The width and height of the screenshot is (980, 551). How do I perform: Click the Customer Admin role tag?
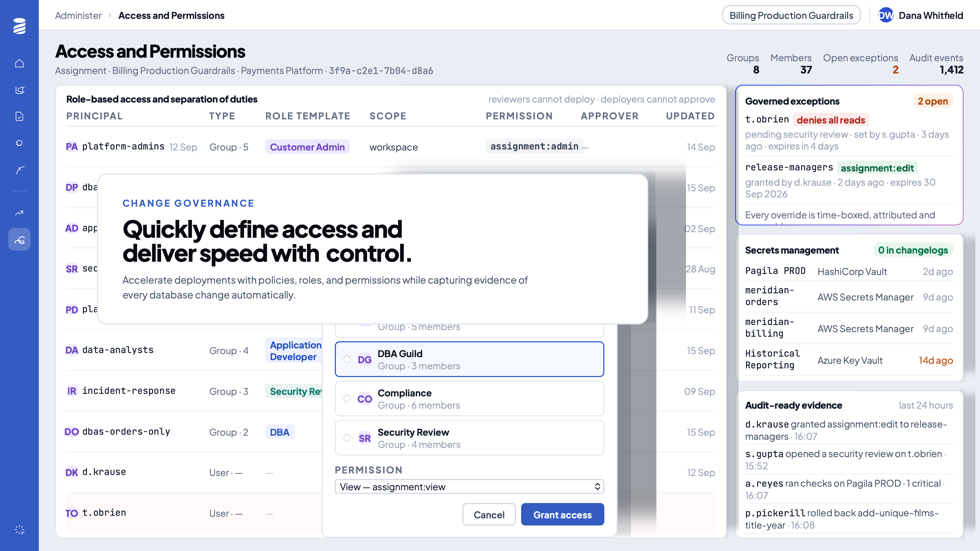click(x=307, y=147)
